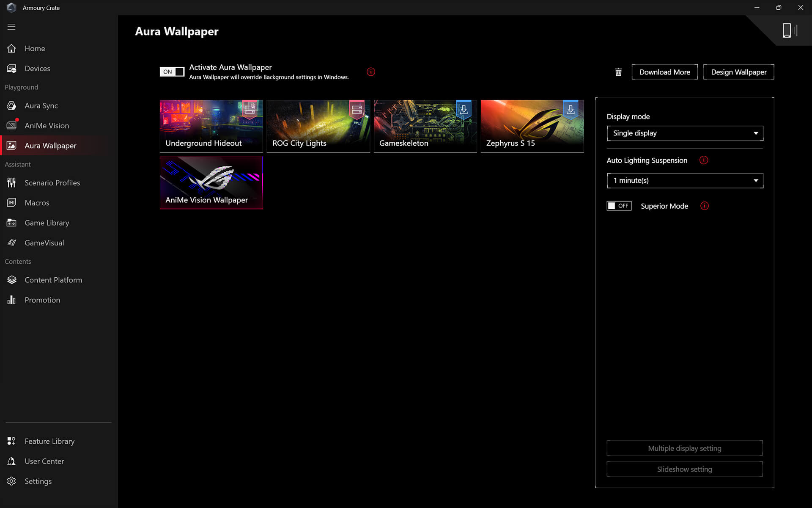Click download badge on Gameskeleton wallpaper

(x=464, y=110)
